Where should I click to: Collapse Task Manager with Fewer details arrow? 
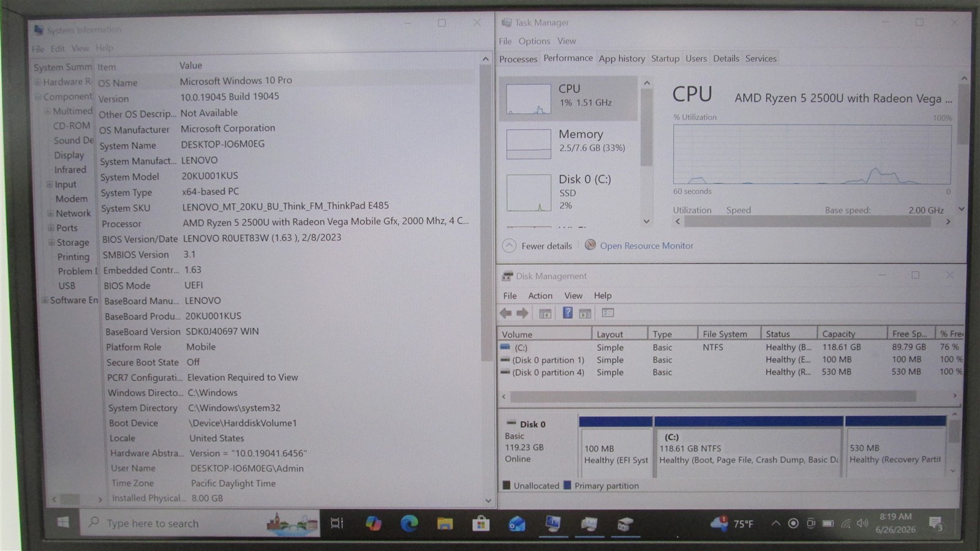click(509, 246)
